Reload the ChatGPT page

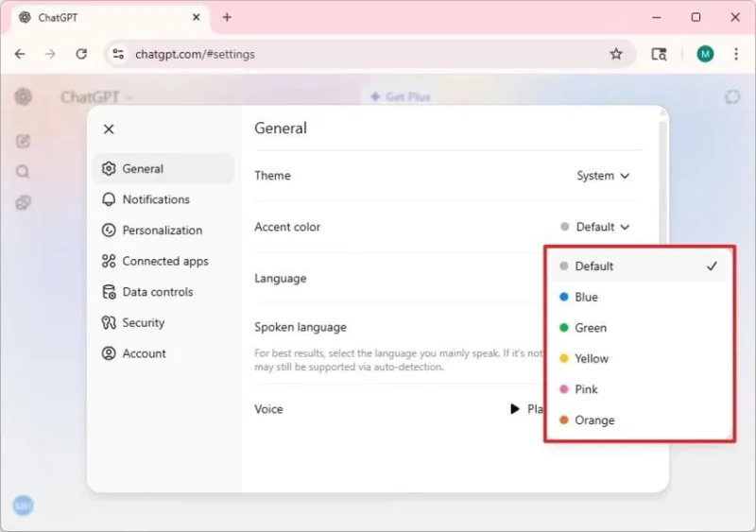click(x=81, y=54)
